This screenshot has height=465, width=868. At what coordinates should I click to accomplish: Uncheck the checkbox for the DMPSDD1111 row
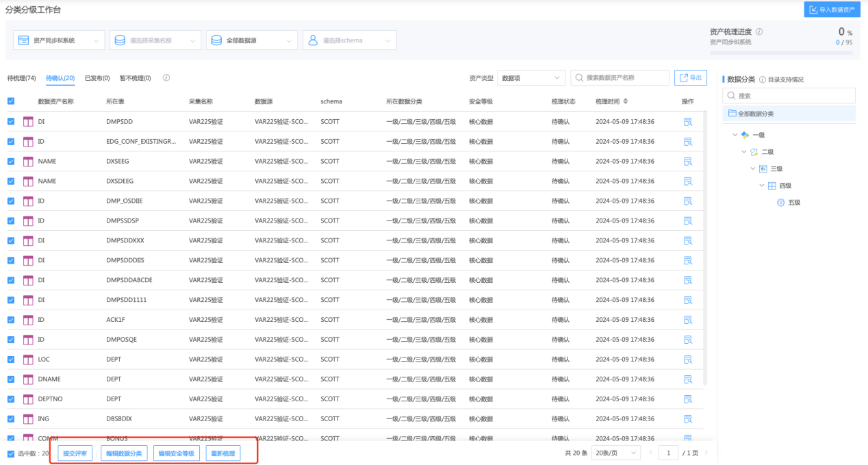(11, 300)
